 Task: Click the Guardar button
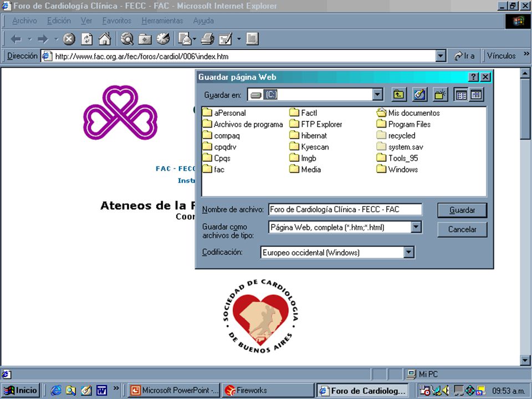462,210
